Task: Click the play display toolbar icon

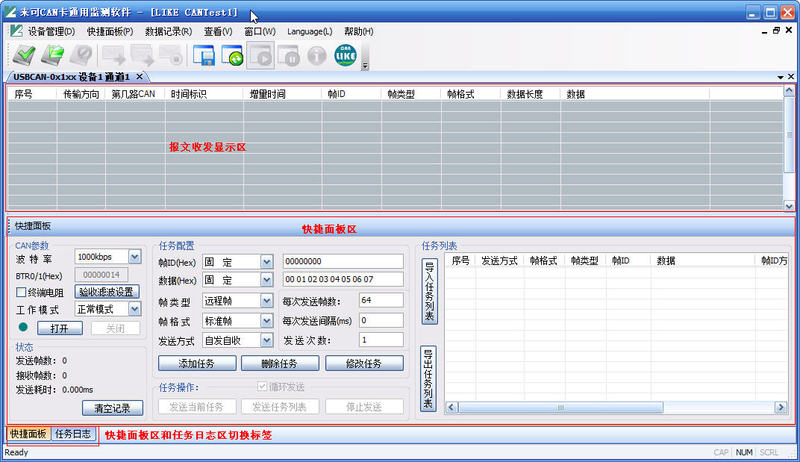Action: pos(261,56)
